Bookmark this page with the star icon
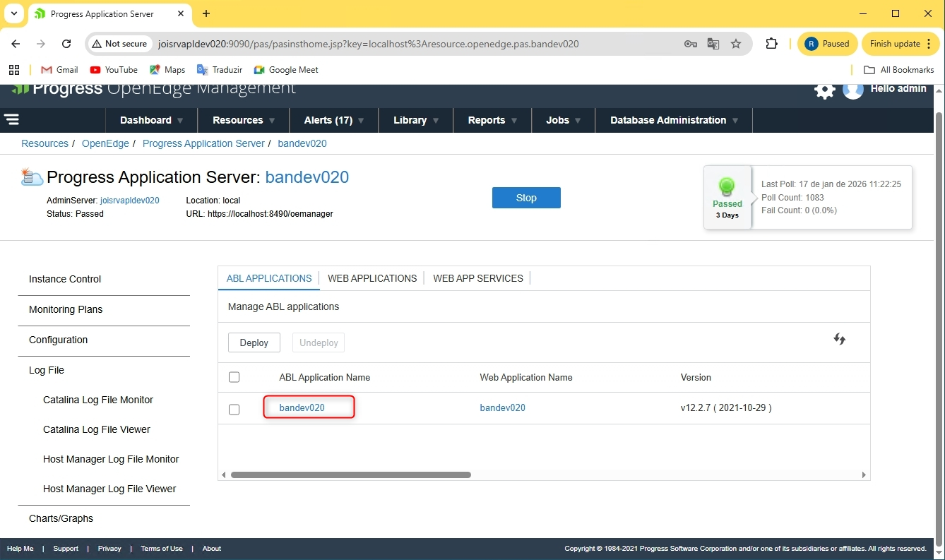Viewport: 945px width, 560px height. [736, 44]
